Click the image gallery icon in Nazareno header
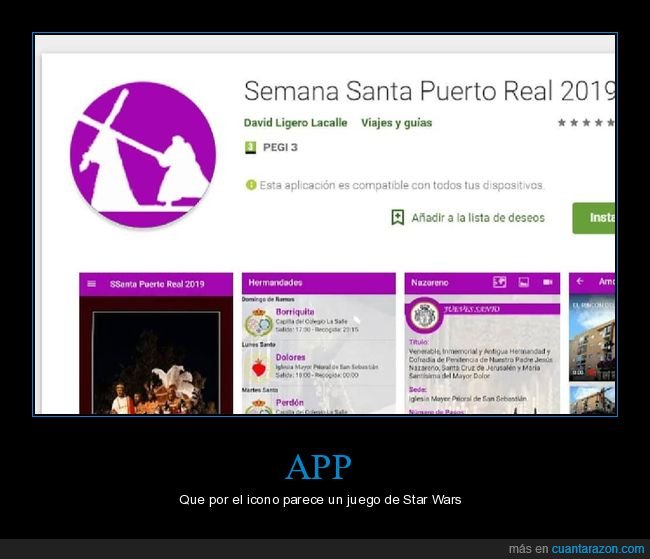Screen dimensions: 650x559 coord(524,282)
